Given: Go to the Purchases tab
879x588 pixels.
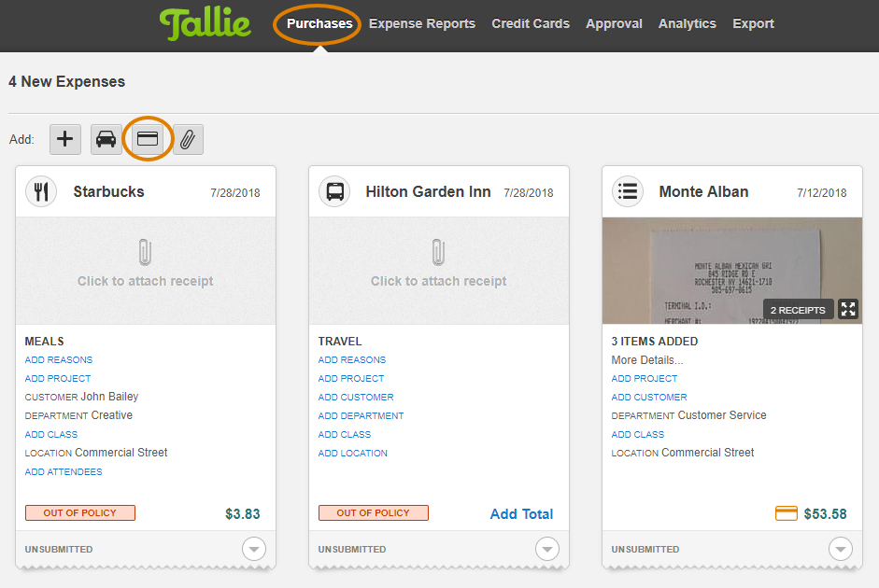Looking at the screenshot, I should (x=319, y=23).
